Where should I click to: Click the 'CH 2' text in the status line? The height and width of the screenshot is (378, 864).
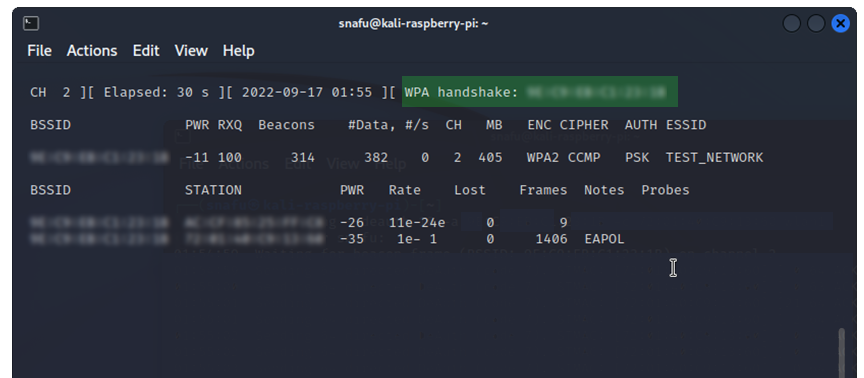50,93
